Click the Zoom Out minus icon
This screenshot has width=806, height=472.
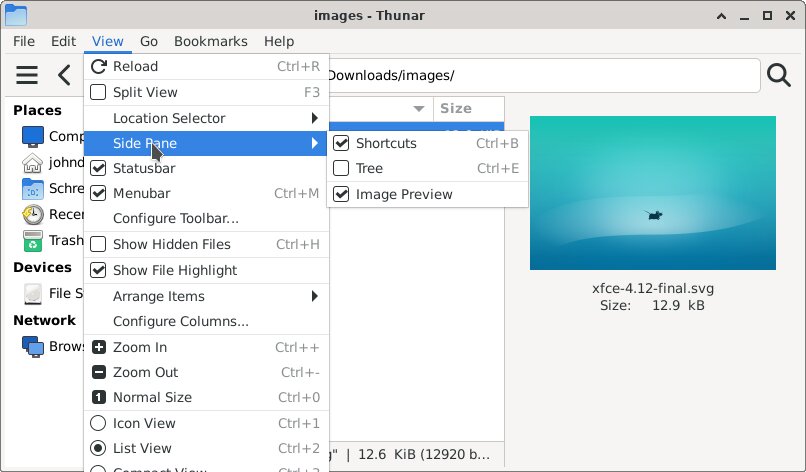pos(98,372)
